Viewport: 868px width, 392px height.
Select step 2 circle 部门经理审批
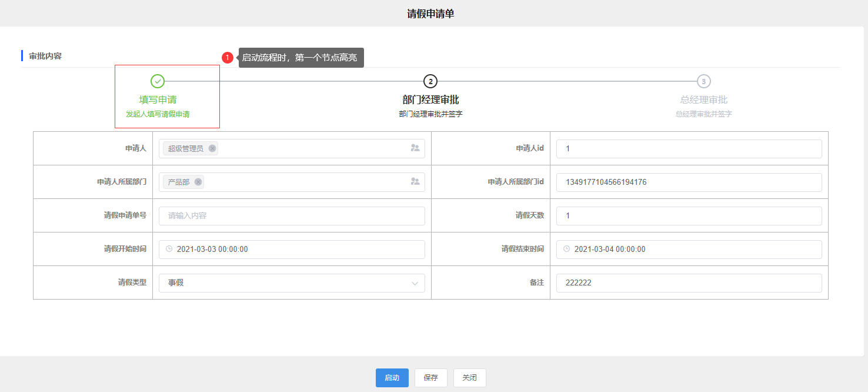pos(430,81)
